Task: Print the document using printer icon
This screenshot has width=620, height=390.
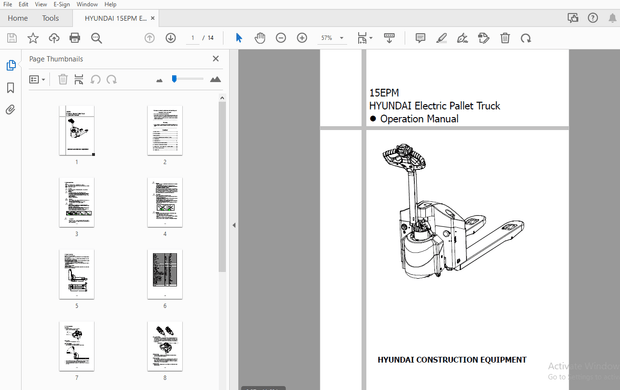Action: [75, 38]
